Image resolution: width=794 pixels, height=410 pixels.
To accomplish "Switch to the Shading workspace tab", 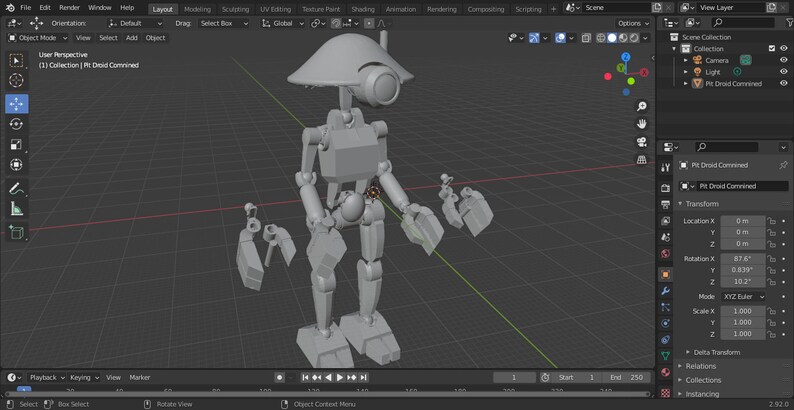I will pyautogui.click(x=363, y=9).
